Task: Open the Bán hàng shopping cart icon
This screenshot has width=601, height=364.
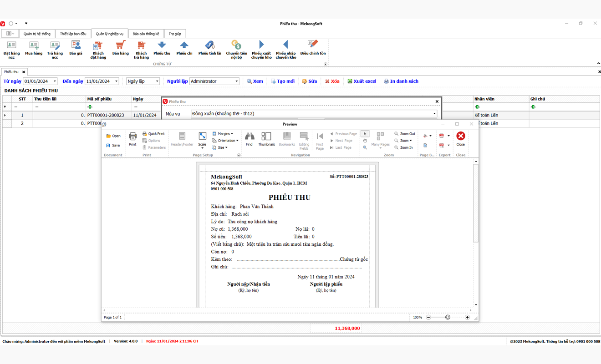Action: pyautogui.click(x=120, y=45)
